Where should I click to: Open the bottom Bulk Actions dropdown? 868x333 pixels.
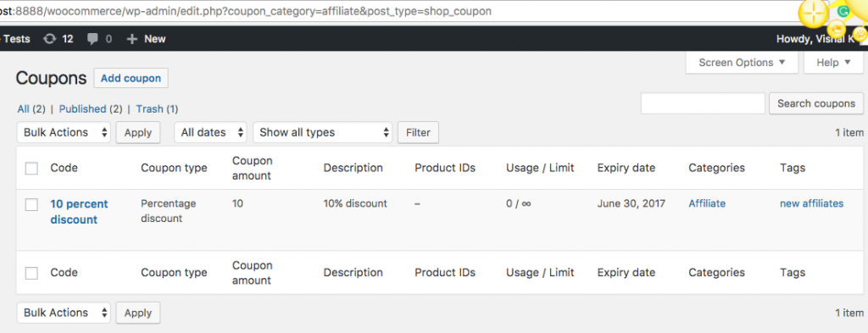click(x=64, y=313)
